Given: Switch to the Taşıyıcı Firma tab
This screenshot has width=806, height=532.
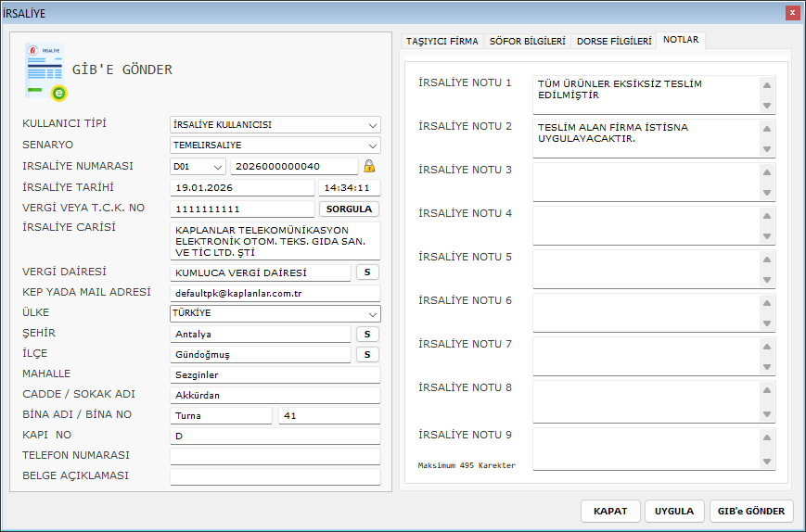Looking at the screenshot, I should point(442,41).
